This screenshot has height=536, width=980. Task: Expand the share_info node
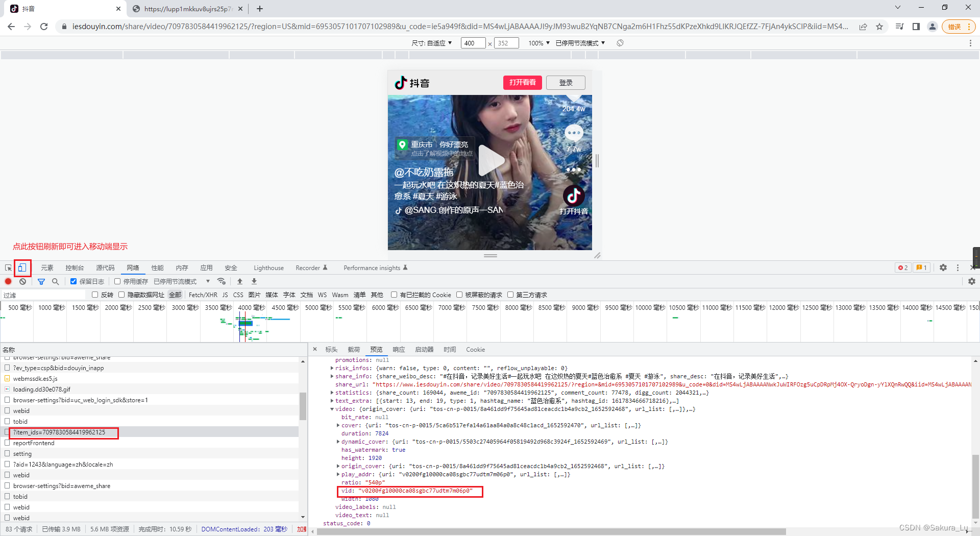[x=332, y=376]
